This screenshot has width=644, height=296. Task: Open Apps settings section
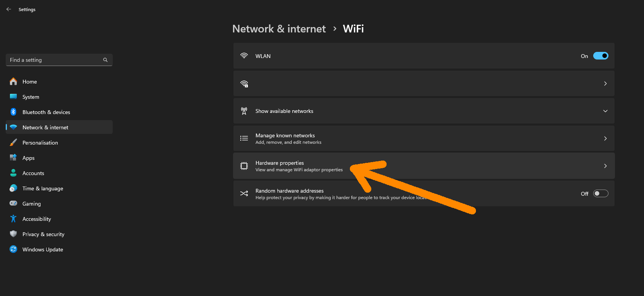pyautogui.click(x=29, y=158)
